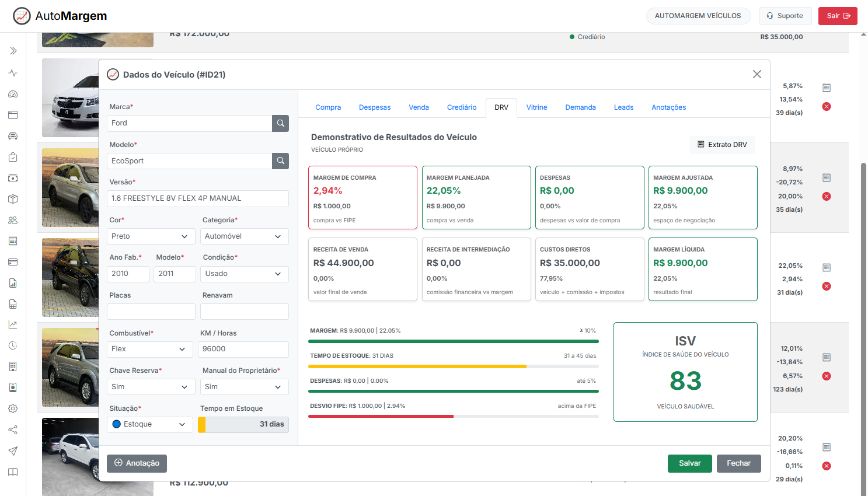Click the green Salvar button
The image size is (868, 496).
click(x=689, y=463)
